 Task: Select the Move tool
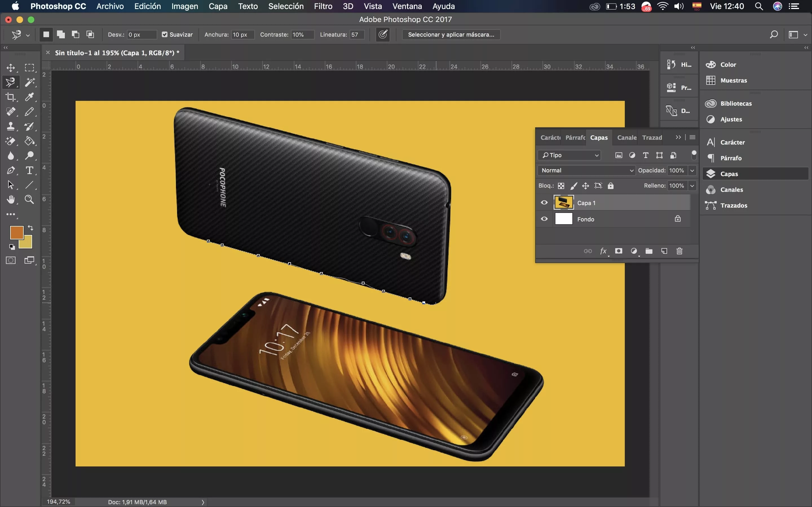(x=10, y=67)
